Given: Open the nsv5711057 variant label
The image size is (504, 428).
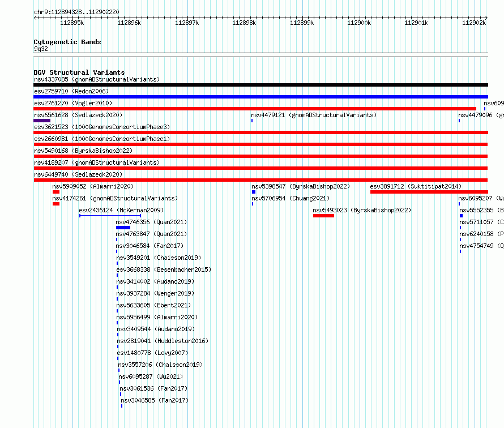Looking at the screenshot, I should [481, 222].
